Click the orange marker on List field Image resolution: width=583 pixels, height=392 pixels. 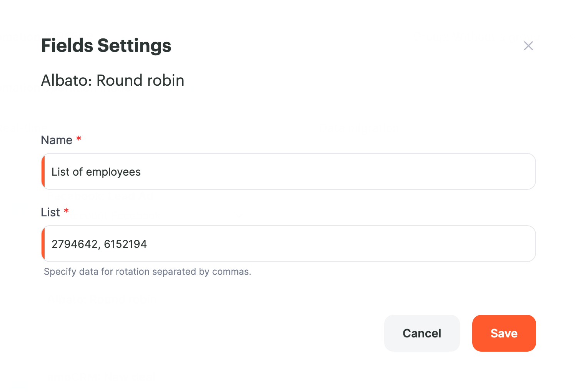[x=43, y=244]
